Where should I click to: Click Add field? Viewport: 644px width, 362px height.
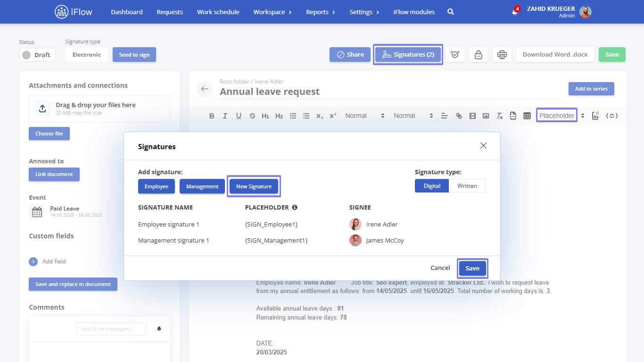(x=48, y=261)
